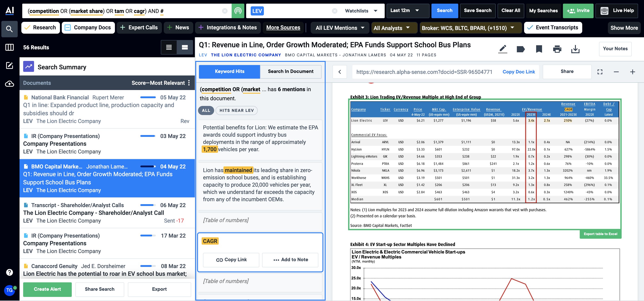Enable the News source filter
The width and height of the screenshot is (644, 301).
click(178, 28)
